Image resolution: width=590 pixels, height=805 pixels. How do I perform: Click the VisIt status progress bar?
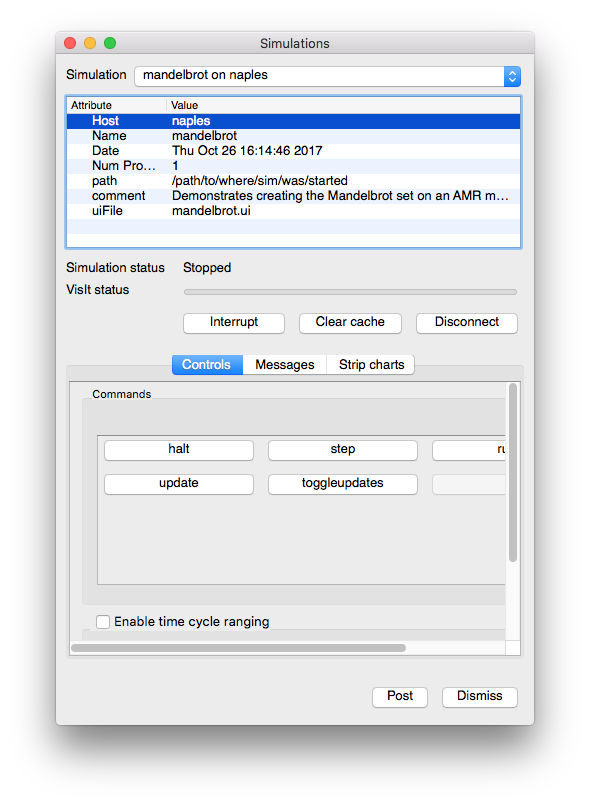[350, 292]
